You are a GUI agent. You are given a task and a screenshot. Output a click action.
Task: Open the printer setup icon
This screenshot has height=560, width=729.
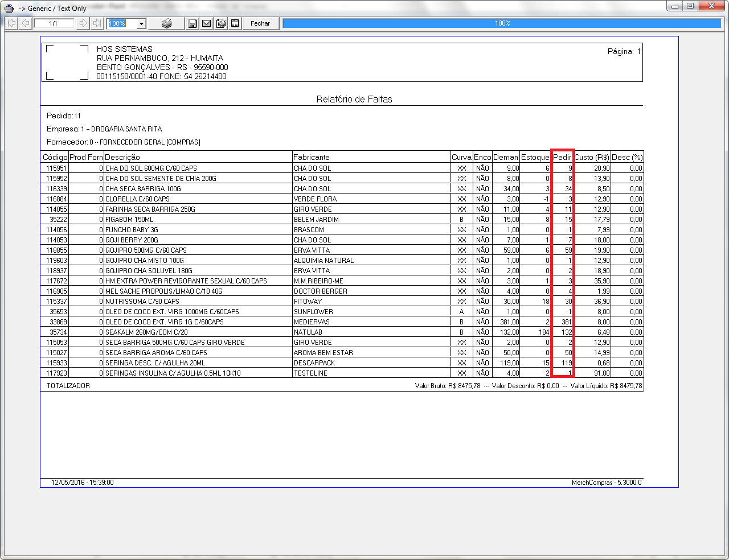pos(221,23)
